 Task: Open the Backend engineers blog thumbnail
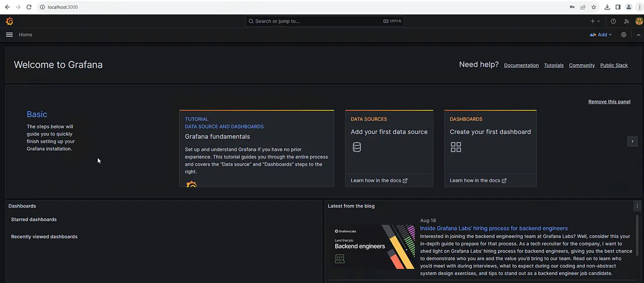click(x=371, y=246)
